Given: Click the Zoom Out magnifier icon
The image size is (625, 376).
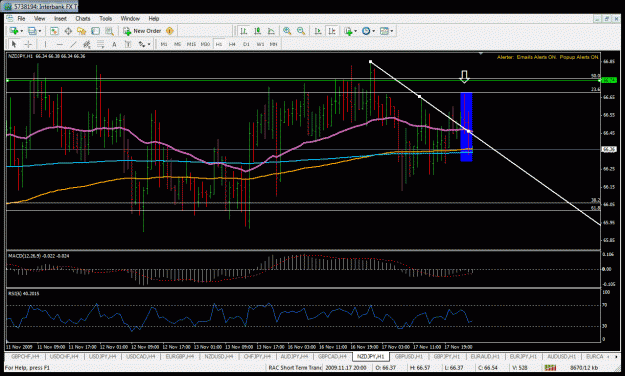Looking at the screenshot, I should pyautogui.click(x=301, y=31).
